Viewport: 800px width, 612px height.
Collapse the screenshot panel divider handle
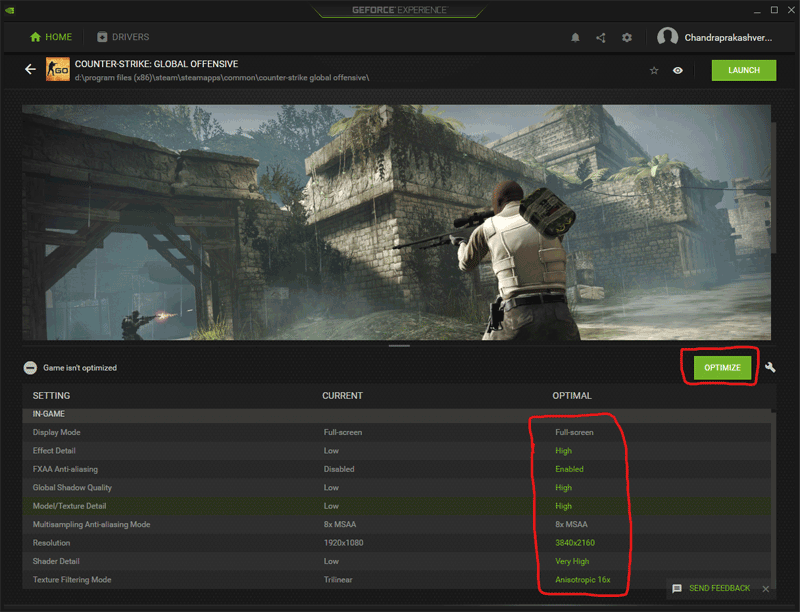399,346
